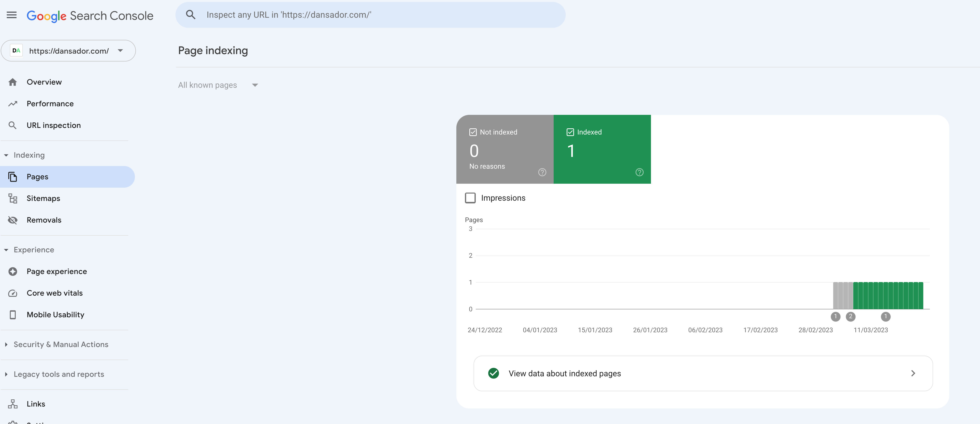The width and height of the screenshot is (980, 424).
Task: Uncheck the Indexed checkbox
Action: point(570,133)
